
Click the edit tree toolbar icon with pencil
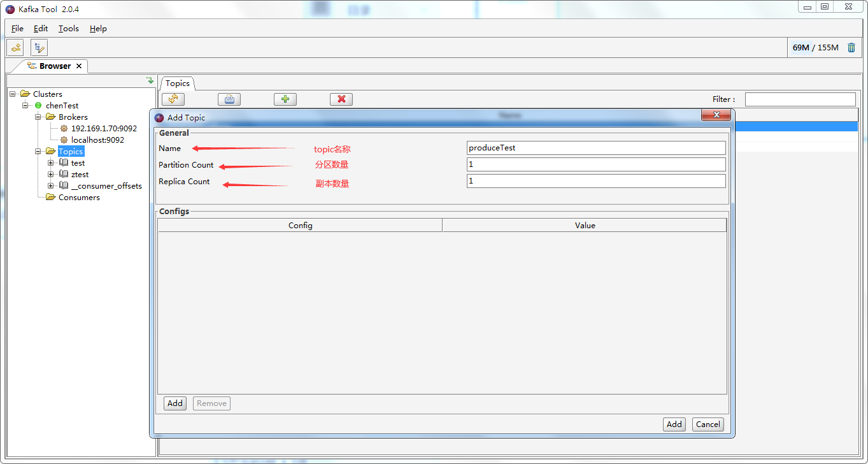39,48
